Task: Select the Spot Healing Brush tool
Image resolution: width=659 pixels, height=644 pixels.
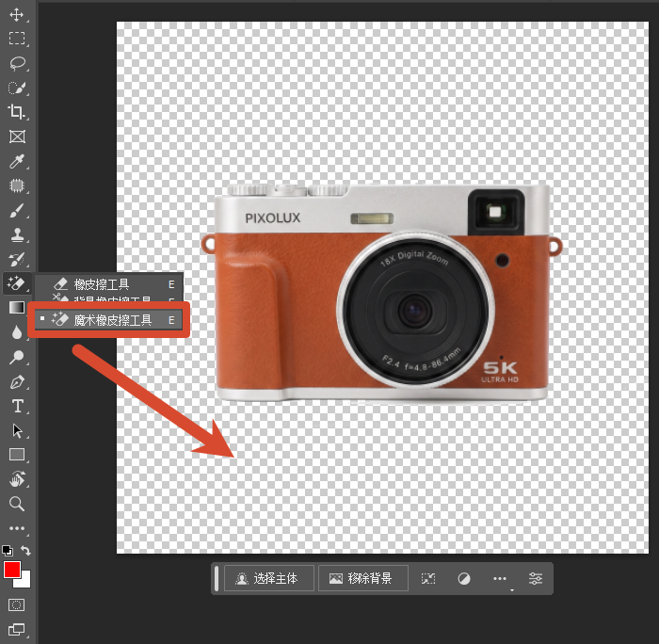Action: click(16, 185)
